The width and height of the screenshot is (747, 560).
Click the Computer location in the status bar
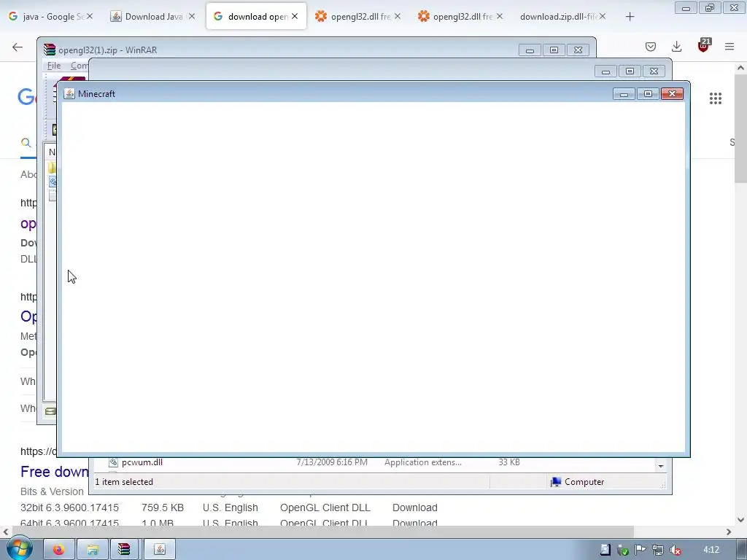coord(578,482)
